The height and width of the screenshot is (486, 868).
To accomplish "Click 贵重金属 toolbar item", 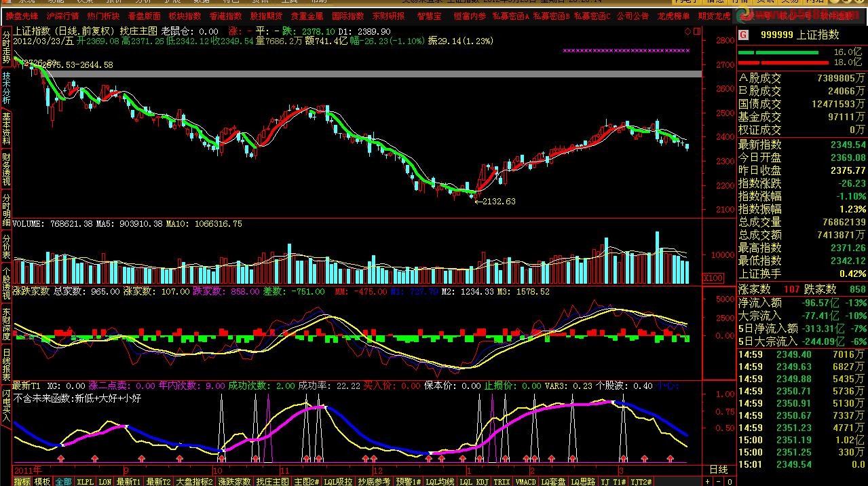I will point(307,16).
